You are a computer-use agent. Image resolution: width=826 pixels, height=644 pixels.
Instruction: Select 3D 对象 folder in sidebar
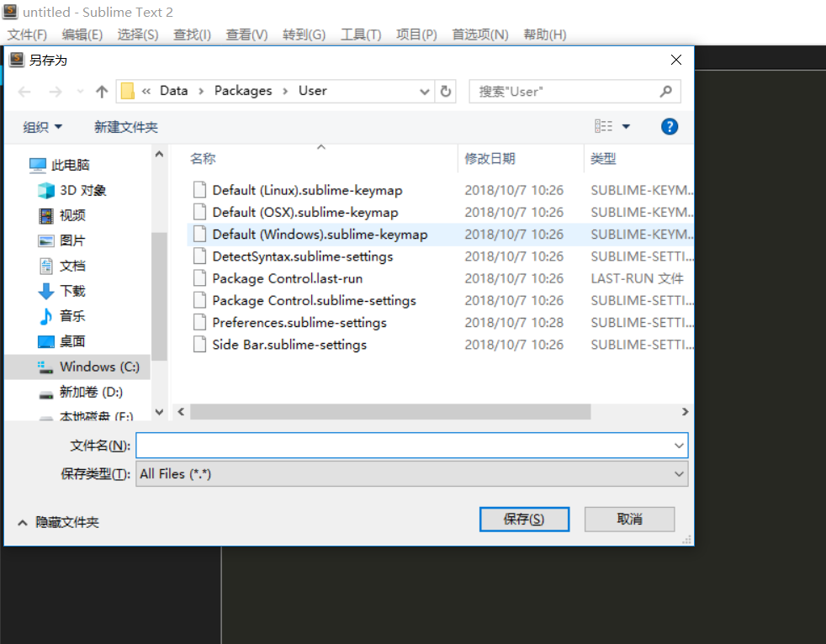[x=82, y=190]
